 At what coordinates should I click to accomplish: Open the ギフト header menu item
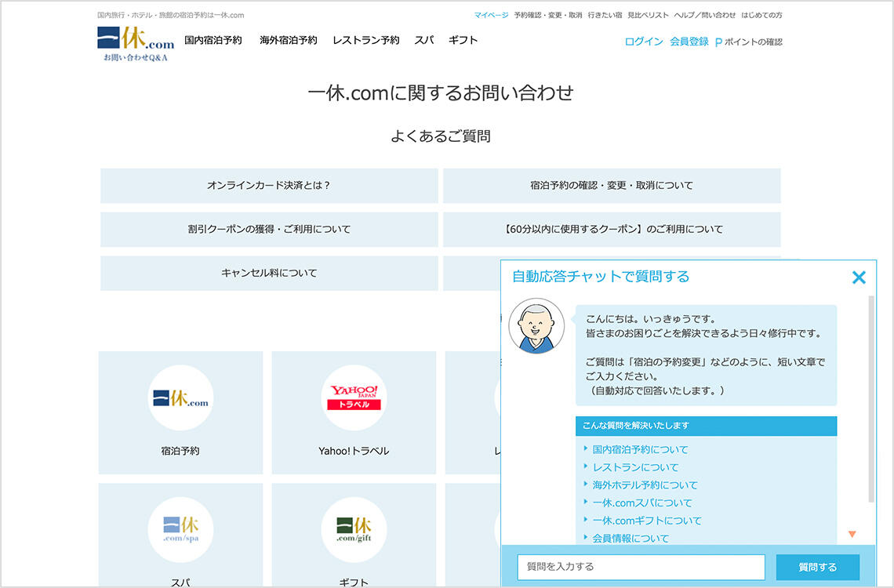pyautogui.click(x=463, y=40)
